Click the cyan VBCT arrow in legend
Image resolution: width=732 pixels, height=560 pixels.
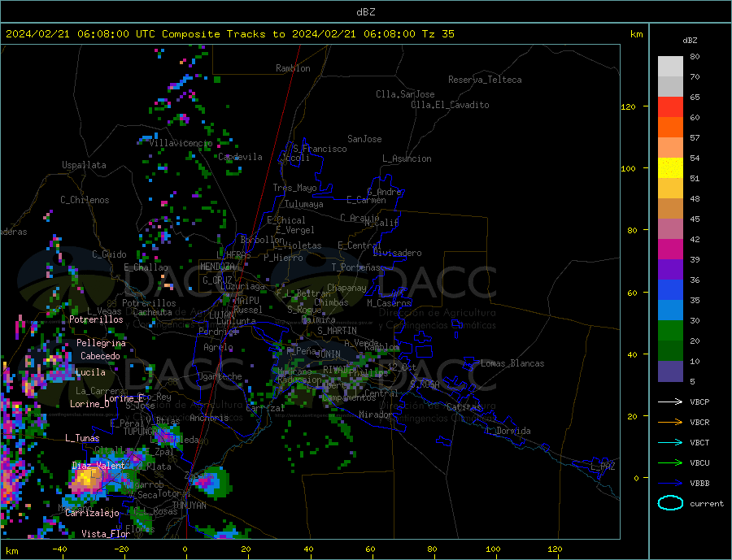pos(670,442)
